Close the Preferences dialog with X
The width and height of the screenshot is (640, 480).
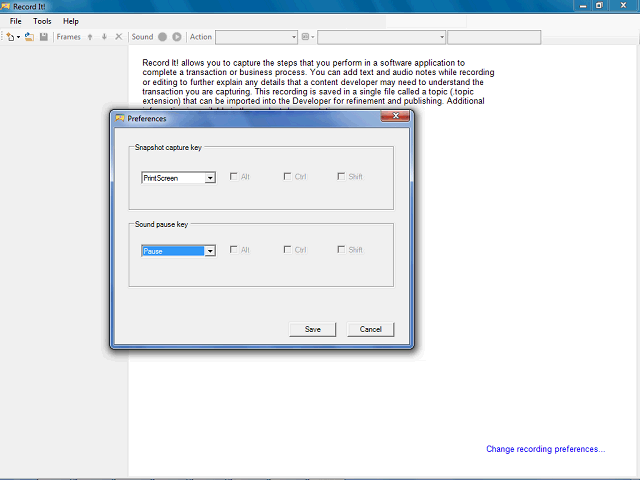[x=395, y=116]
